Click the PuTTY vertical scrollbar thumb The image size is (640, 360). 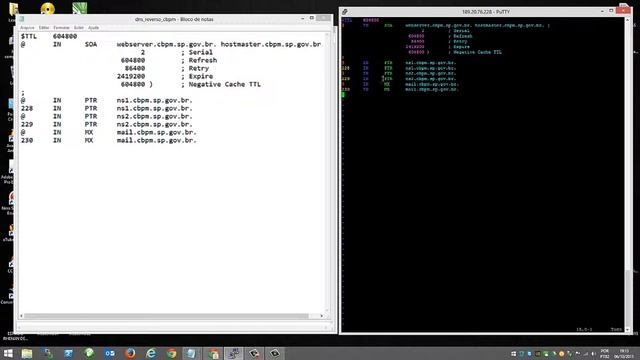pos(627,298)
